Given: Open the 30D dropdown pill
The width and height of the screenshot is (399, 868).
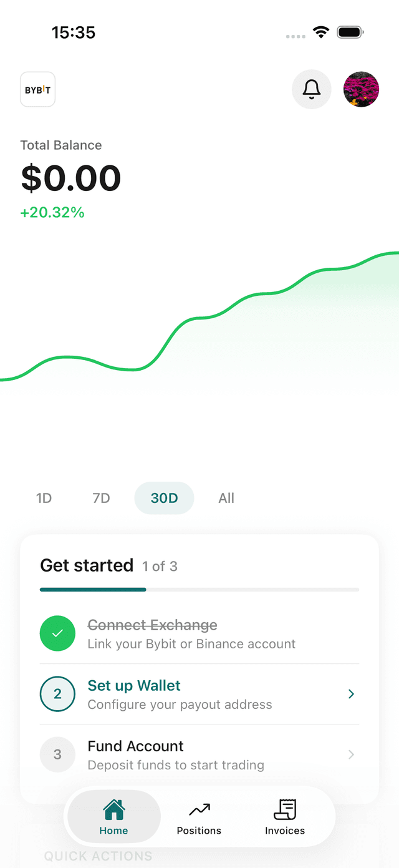Looking at the screenshot, I should 164,498.
